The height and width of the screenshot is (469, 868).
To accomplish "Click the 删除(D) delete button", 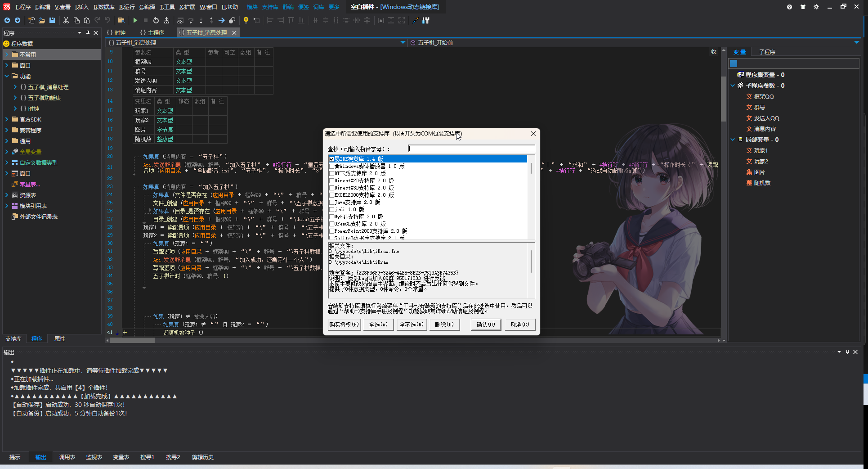I will pos(444,325).
